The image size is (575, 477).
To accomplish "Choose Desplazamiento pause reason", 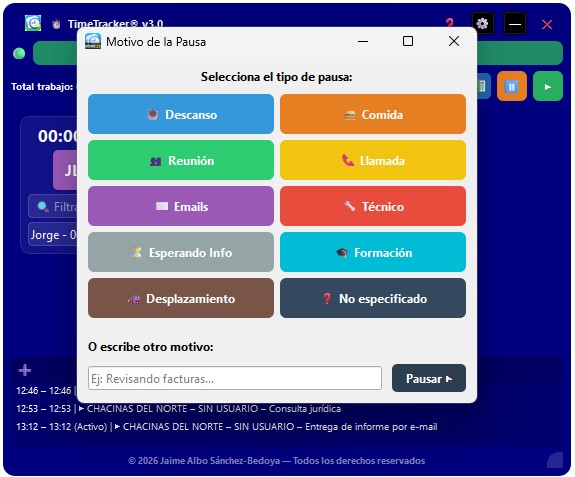I will tap(181, 298).
